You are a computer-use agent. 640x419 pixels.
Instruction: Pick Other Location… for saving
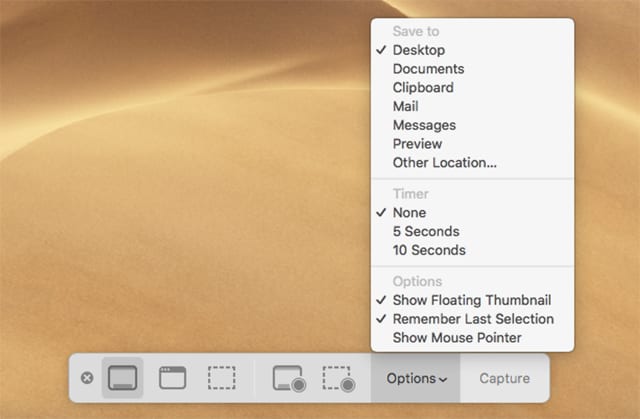(444, 163)
